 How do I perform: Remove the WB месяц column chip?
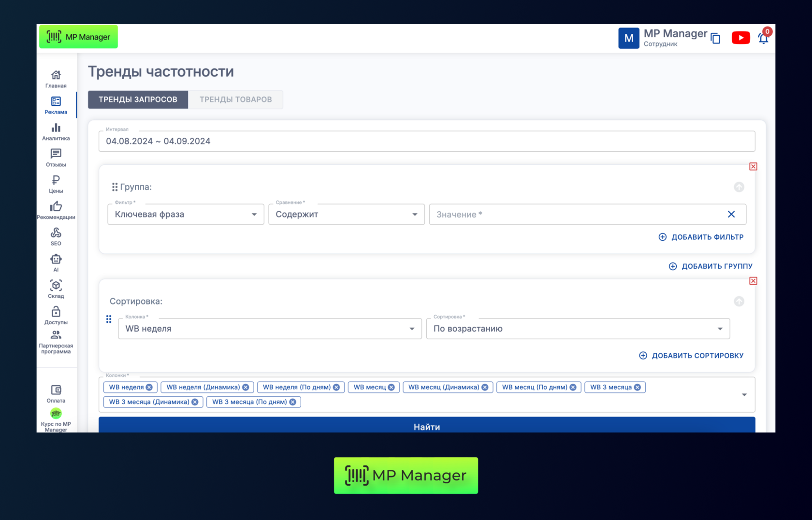coord(391,387)
